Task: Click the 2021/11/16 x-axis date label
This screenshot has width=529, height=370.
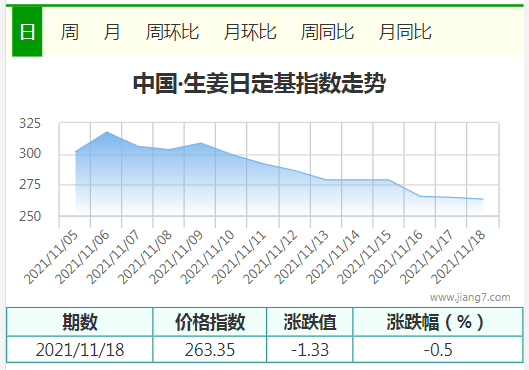Action: tap(395, 257)
